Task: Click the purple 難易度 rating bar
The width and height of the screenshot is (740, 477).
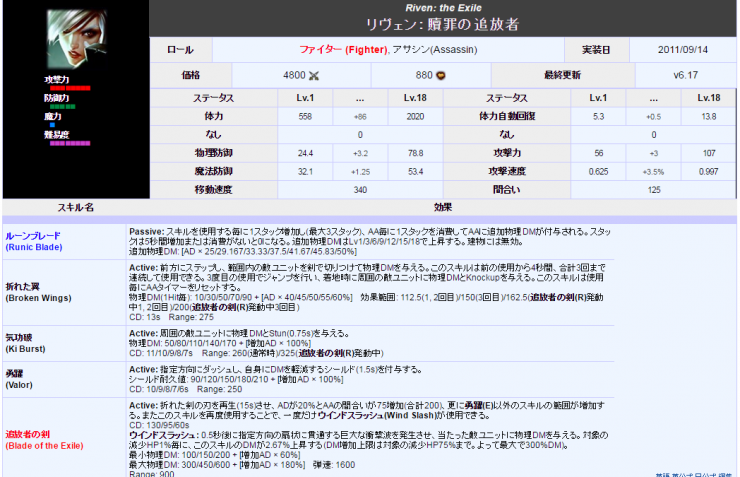Action: [70, 143]
